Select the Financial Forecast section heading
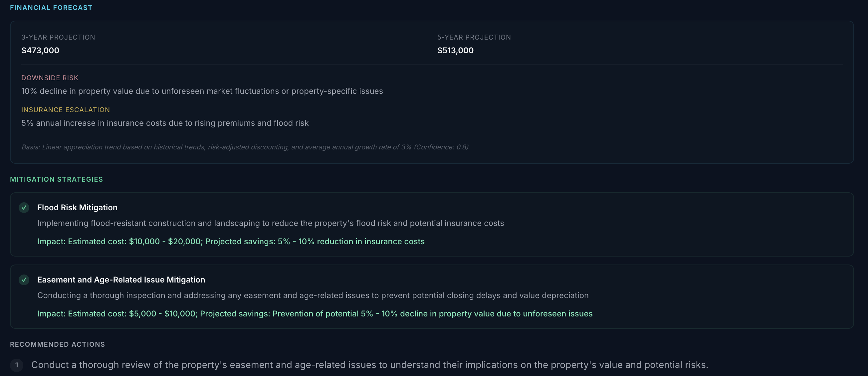This screenshot has height=376, width=868. (x=51, y=8)
